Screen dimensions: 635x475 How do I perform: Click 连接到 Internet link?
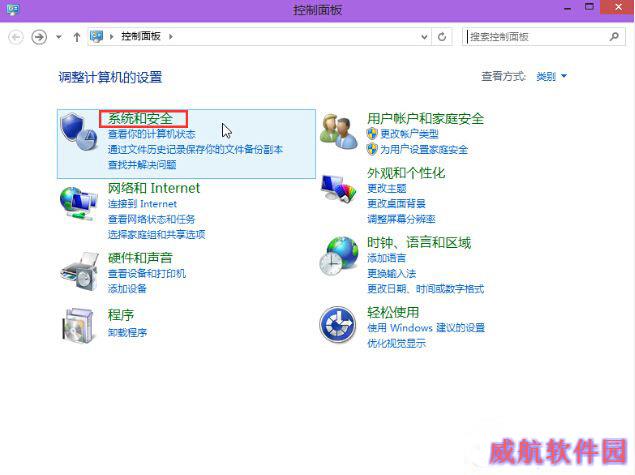coord(142,204)
